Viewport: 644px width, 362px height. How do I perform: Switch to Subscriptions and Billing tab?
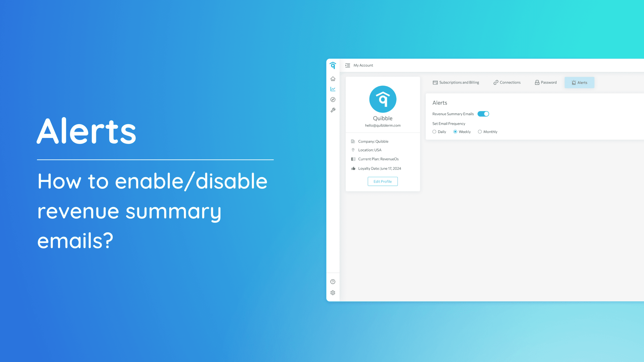click(456, 82)
